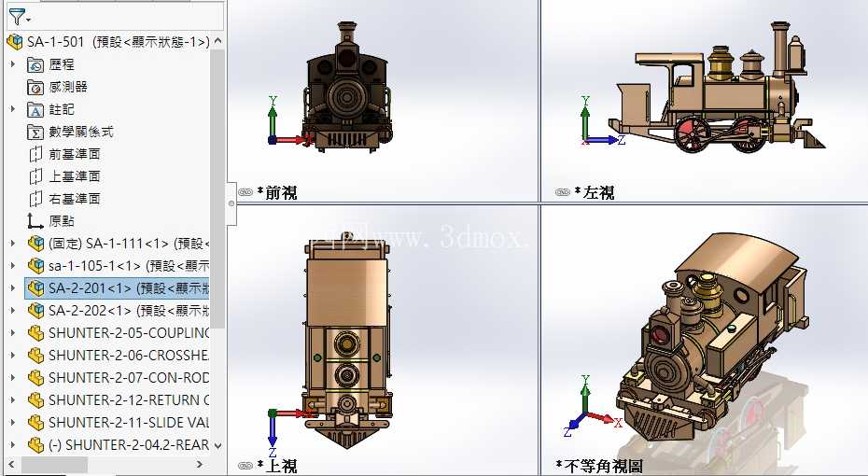
Task: Click the link icon beside 上視 view
Action: point(245,466)
